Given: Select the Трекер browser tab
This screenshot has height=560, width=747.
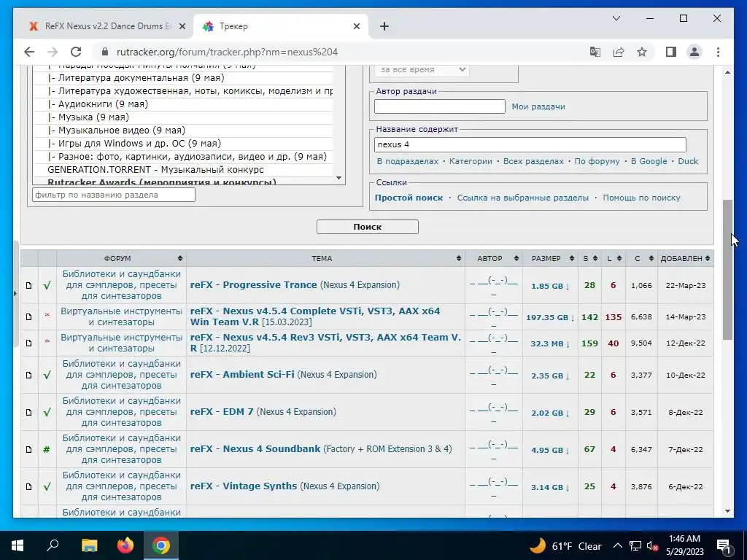Looking at the screenshot, I should tap(281, 26).
